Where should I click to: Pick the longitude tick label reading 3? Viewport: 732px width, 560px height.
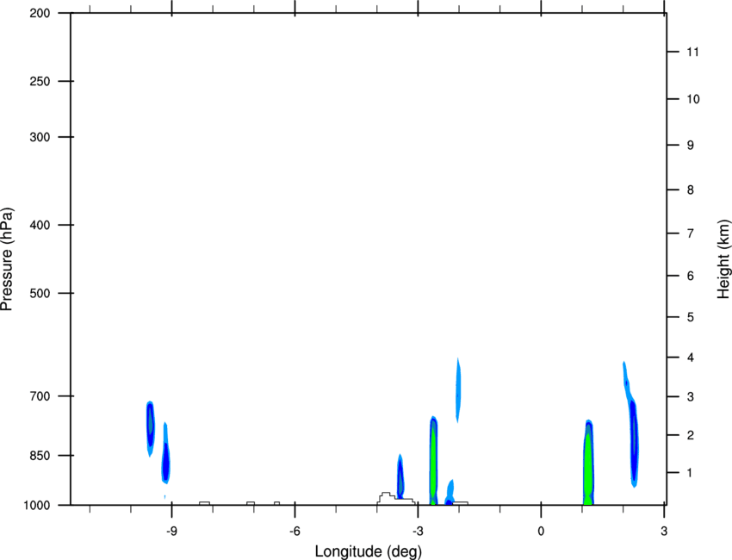664,531
